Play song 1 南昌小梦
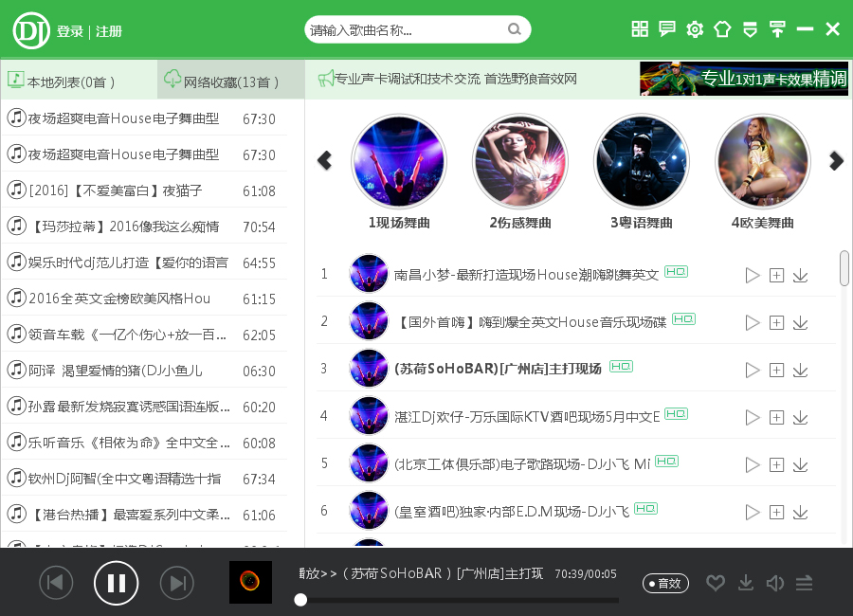 (753, 276)
